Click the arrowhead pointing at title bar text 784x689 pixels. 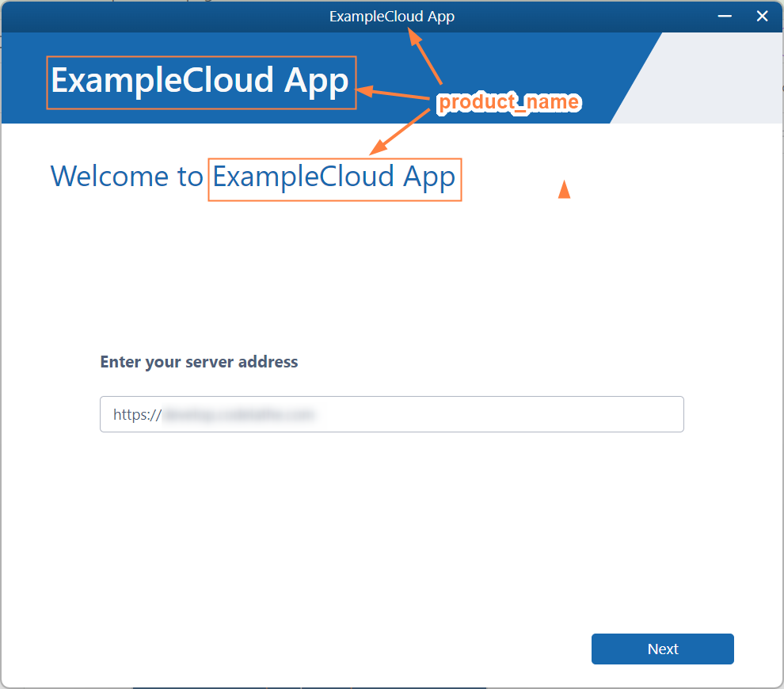click(413, 34)
